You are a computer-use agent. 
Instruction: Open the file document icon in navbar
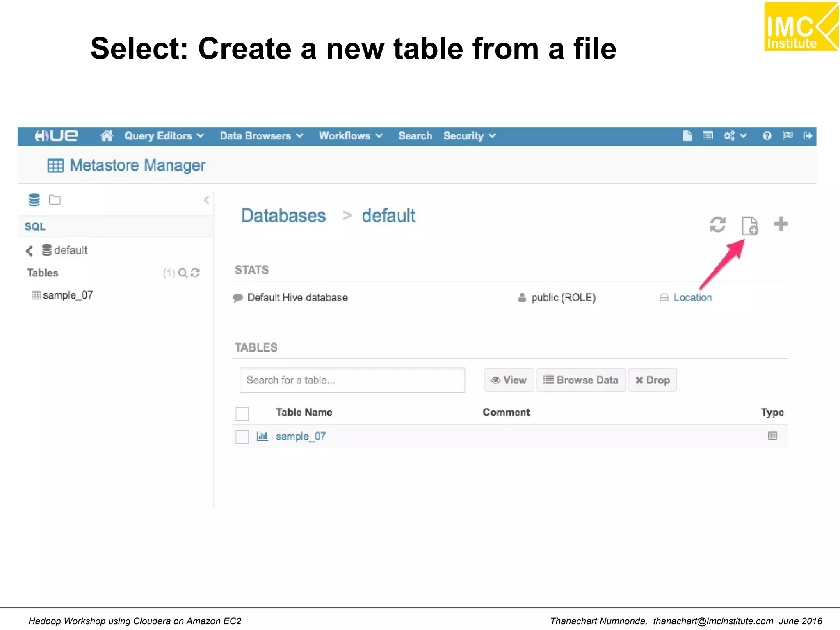tap(687, 136)
